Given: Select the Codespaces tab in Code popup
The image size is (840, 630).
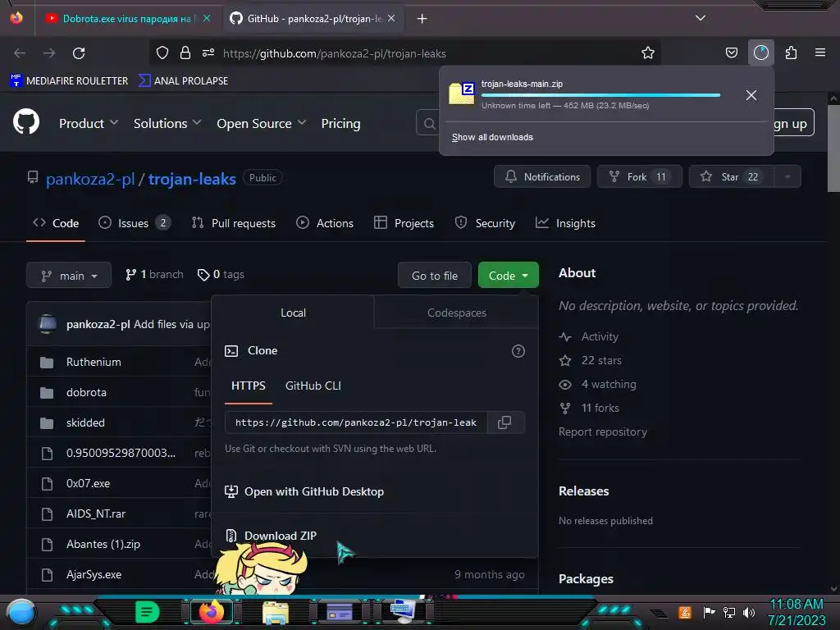Looking at the screenshot, I should point(456,313).
